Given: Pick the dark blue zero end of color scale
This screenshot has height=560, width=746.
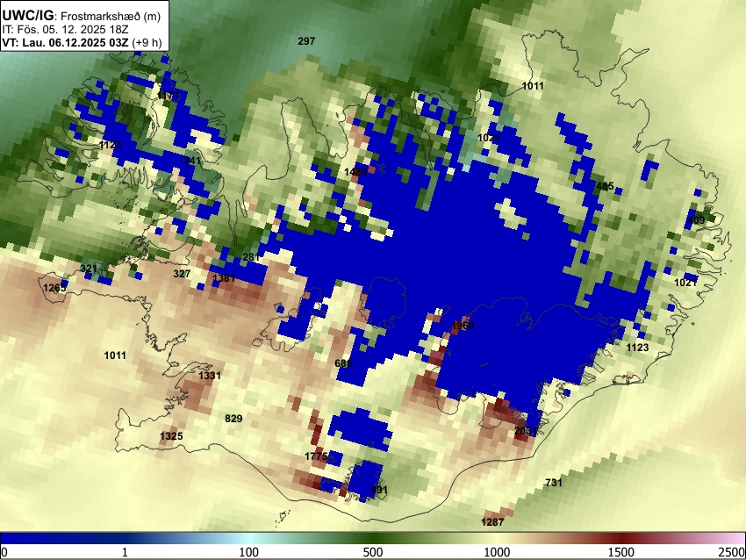Looking at the screenshot, I should tap(29, 538).
